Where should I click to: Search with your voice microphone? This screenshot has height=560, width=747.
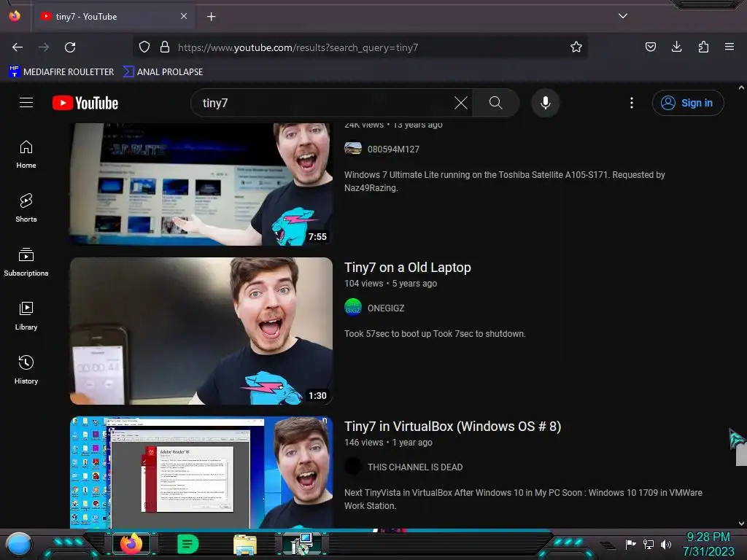pyautogui.click(x=546, y=103)
